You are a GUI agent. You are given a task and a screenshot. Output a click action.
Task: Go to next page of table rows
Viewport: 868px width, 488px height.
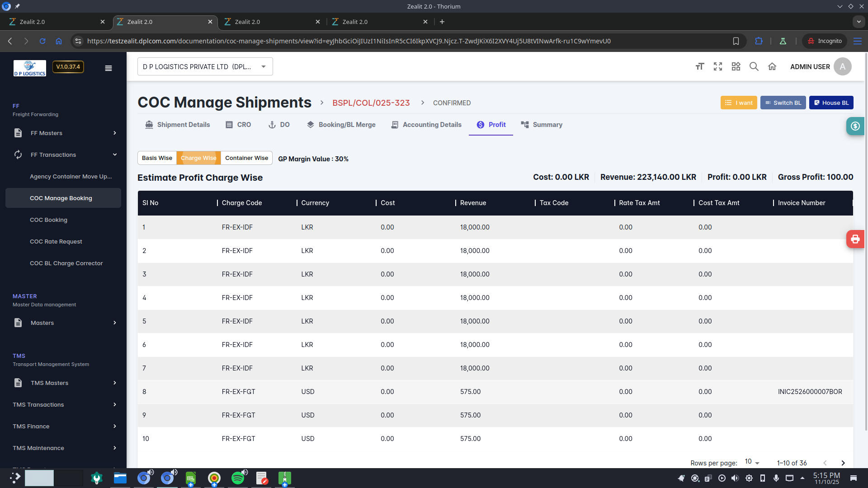843,463
